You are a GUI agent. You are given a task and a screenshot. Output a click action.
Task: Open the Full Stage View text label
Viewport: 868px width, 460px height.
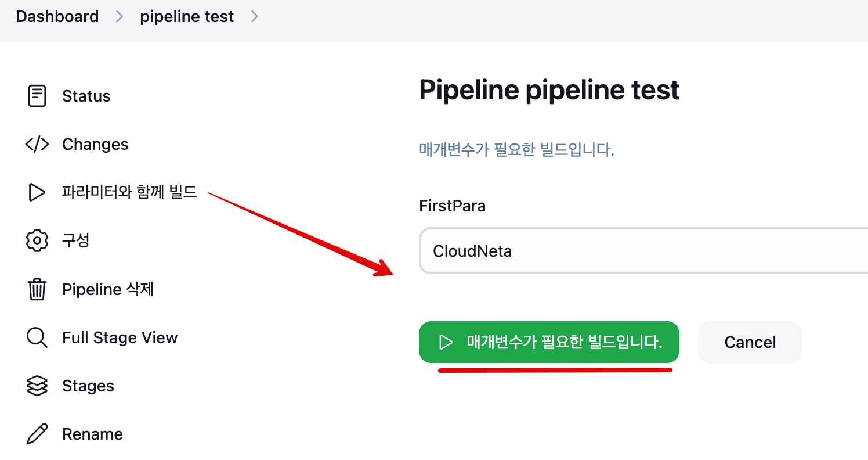click(x=120, y=337)
